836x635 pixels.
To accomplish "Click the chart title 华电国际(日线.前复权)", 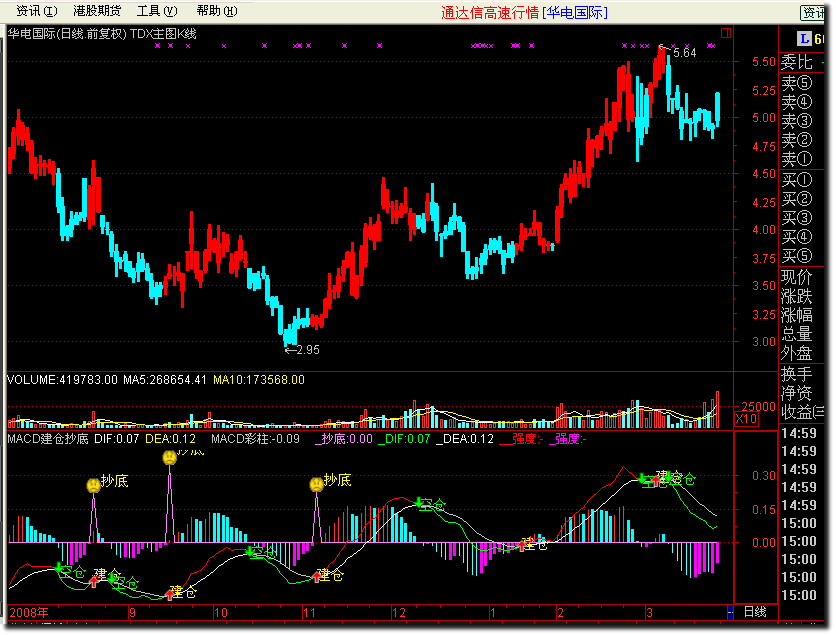I will [x=67, y=34].
